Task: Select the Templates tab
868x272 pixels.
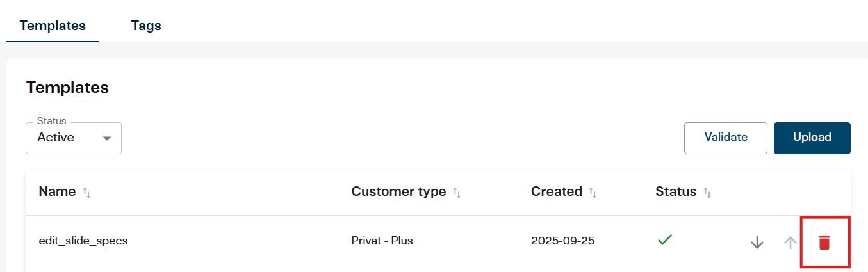Action: pyautogui.click(x=53, y=26)
